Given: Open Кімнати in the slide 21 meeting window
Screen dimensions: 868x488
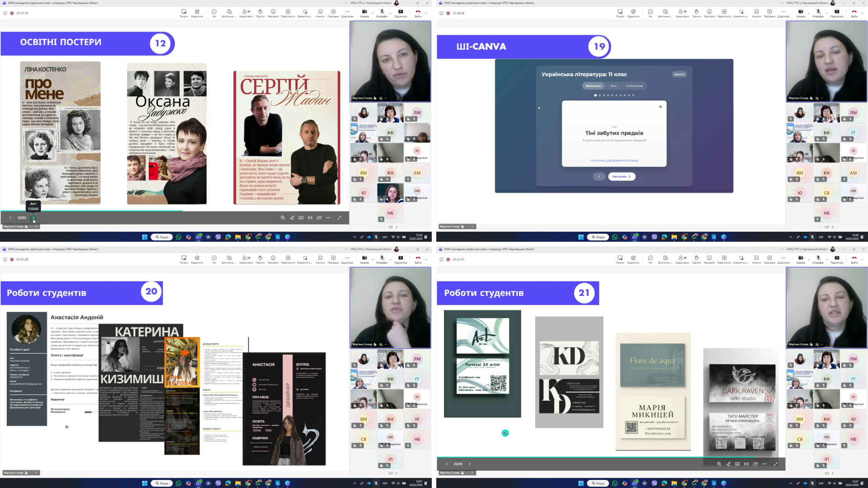Looking at the screenshot, I should click(756, 258).
